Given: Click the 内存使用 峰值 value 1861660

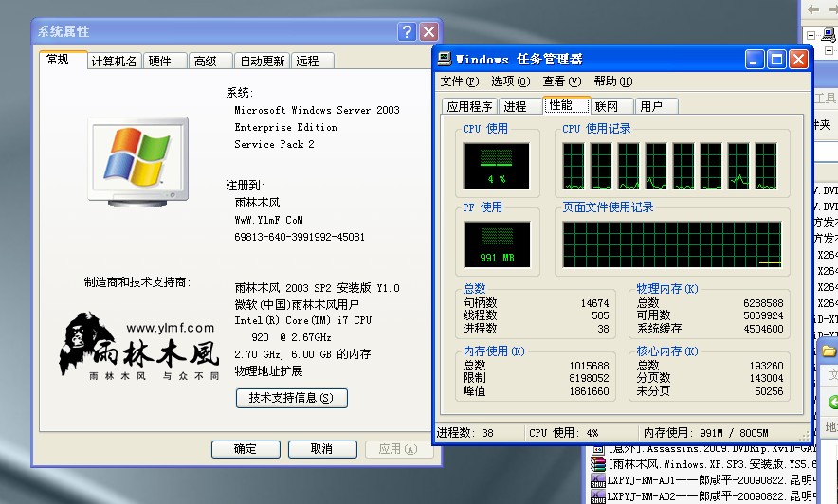Looking at the screenshot, I should (x=589, y=391).
